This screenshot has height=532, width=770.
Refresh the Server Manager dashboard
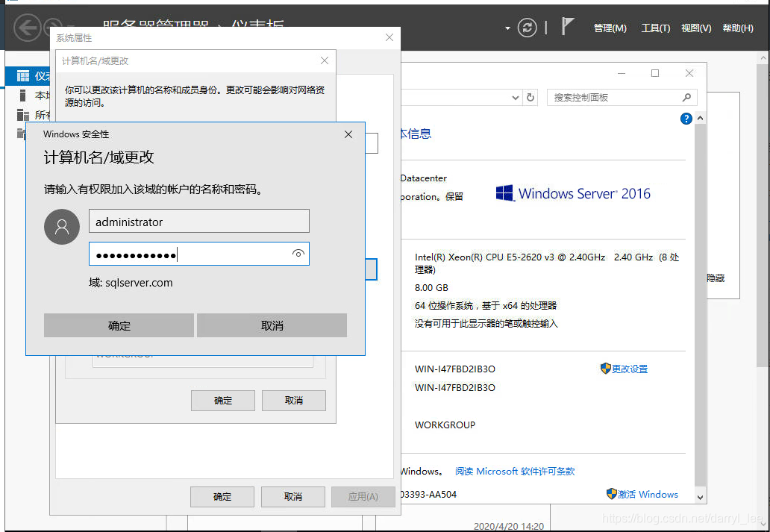(x=528, y=28)
